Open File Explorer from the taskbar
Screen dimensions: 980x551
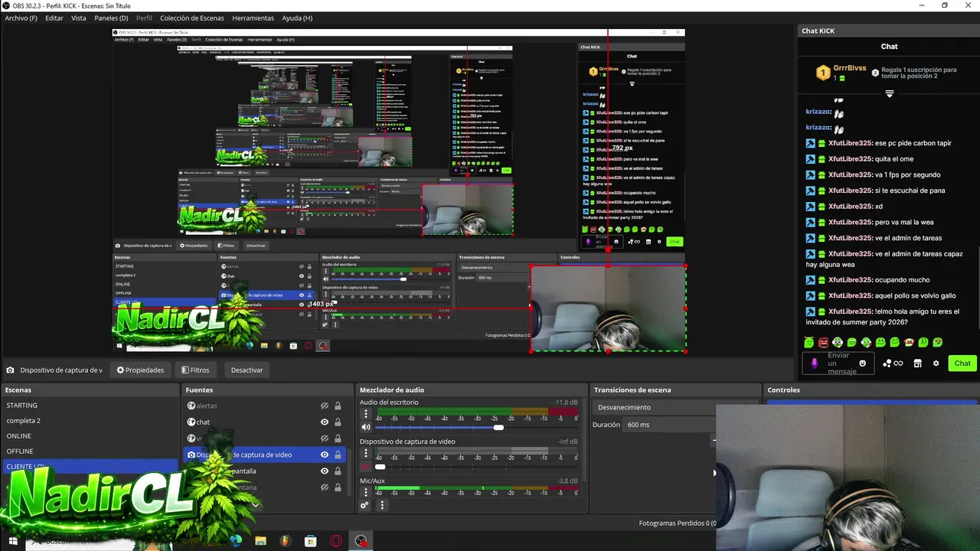click(260, 541)
